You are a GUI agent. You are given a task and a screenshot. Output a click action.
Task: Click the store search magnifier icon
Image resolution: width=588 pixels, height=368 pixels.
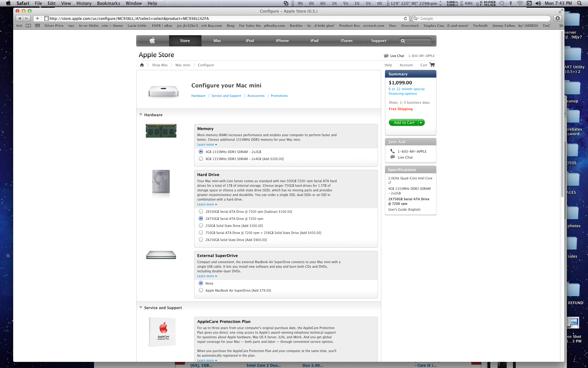click(403, 41)
